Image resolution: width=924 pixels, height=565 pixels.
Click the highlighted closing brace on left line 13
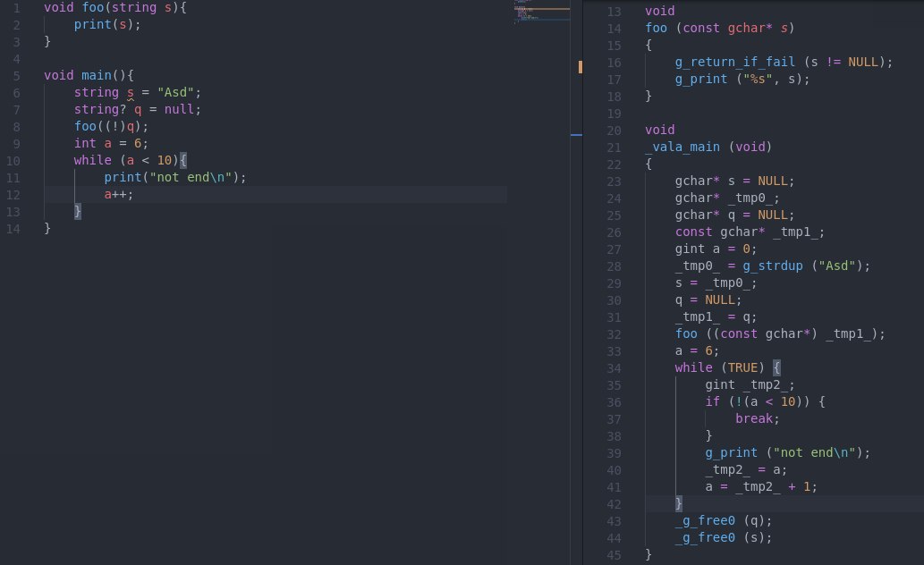click(x=77, y=212)
